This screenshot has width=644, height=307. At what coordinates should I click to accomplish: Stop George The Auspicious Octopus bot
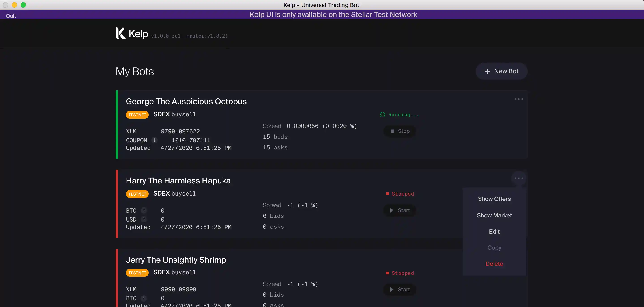[x=399, y=131]
